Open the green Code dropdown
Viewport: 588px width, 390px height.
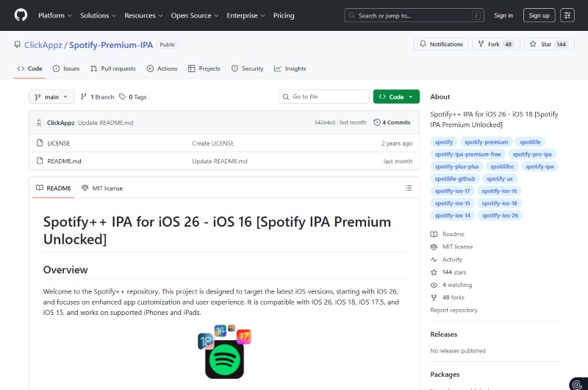click(x=396, y=97)
